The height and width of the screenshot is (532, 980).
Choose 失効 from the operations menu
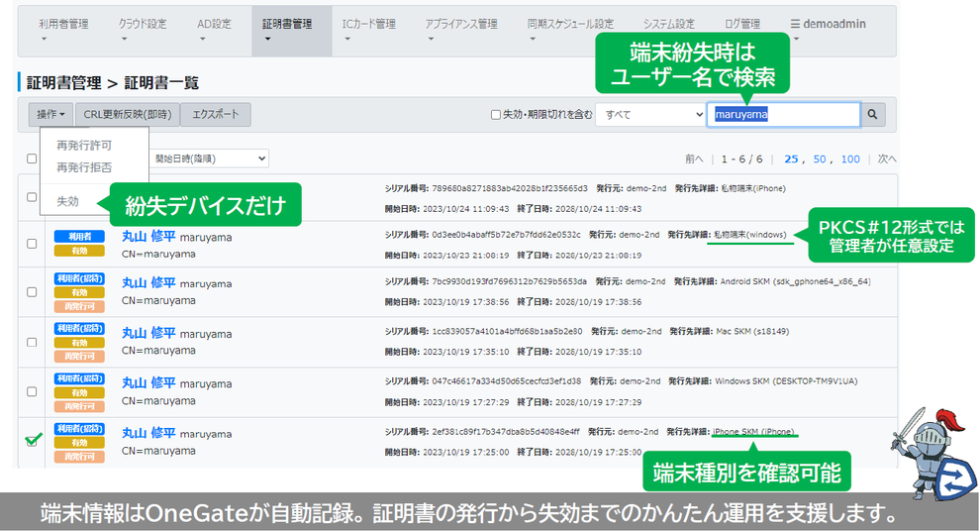[x=68, y=200]
